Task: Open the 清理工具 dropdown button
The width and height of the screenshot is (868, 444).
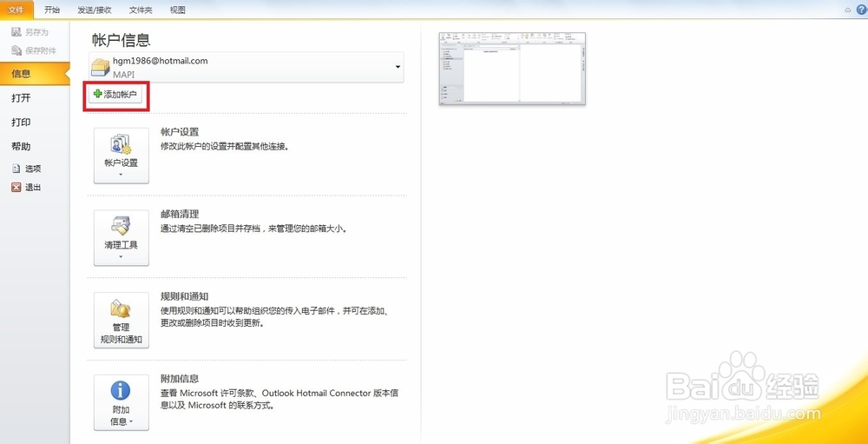Action: pyautogui.click(x=122, y=237)
